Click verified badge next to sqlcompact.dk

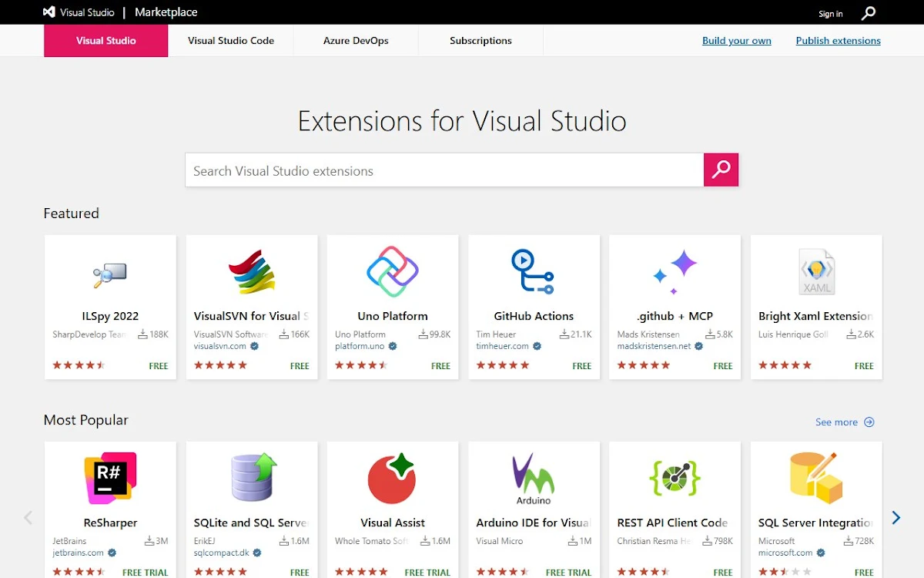pos(257,553)
